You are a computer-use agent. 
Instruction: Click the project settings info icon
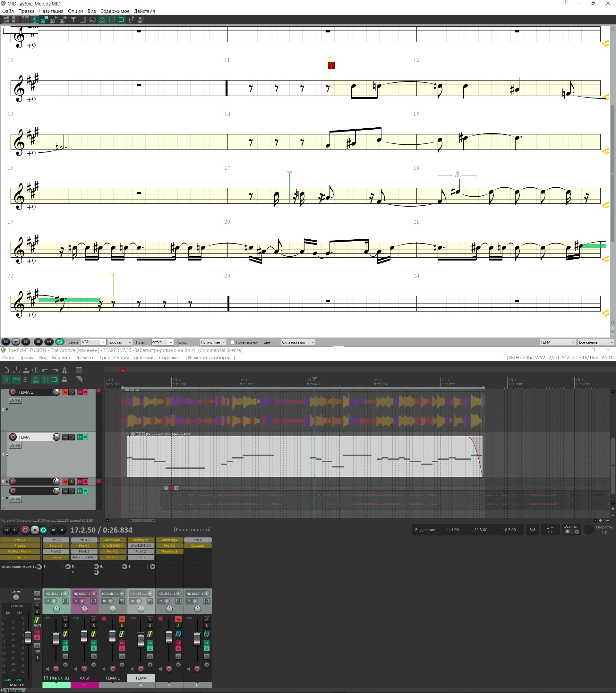35,370
